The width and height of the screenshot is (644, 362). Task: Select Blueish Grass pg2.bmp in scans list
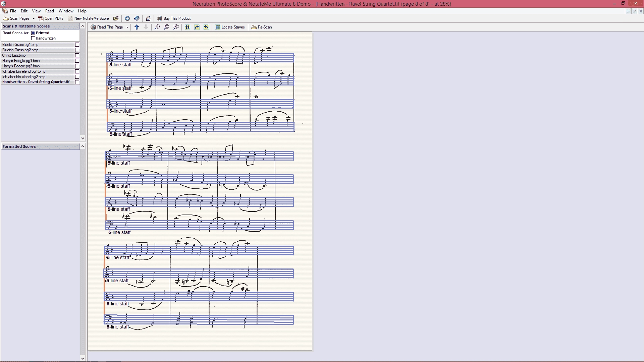38,50
